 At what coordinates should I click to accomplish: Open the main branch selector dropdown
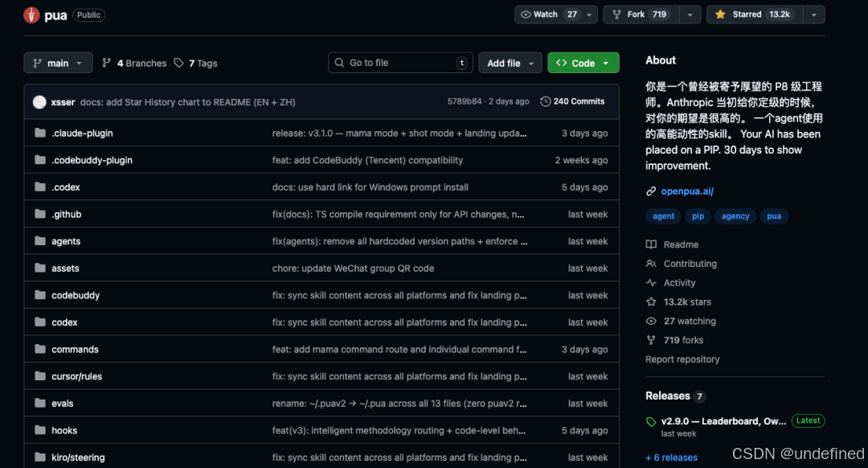pyautogui.click(x=58, y=63)
